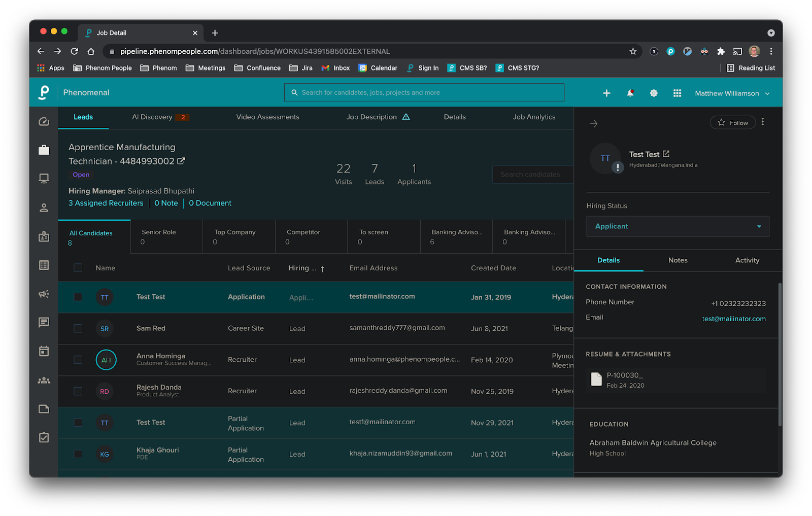Check the box for Sam Red
The height and width of the screenshot is (516, 812).
[x=78, y=328]
